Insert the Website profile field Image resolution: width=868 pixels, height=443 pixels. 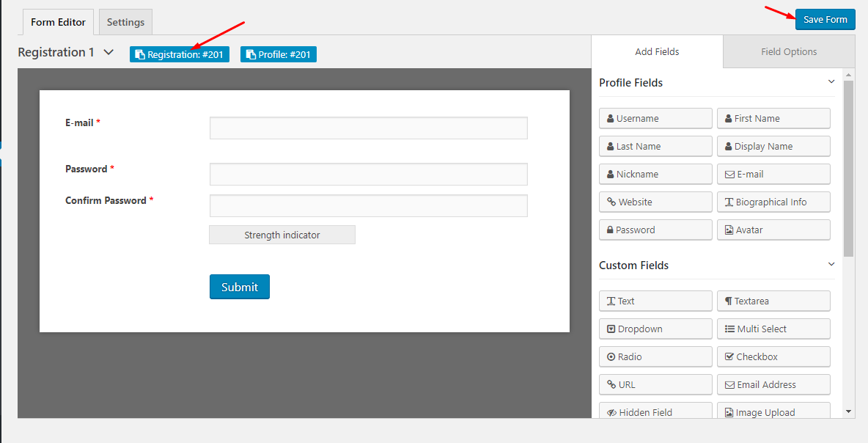point(655,202)
